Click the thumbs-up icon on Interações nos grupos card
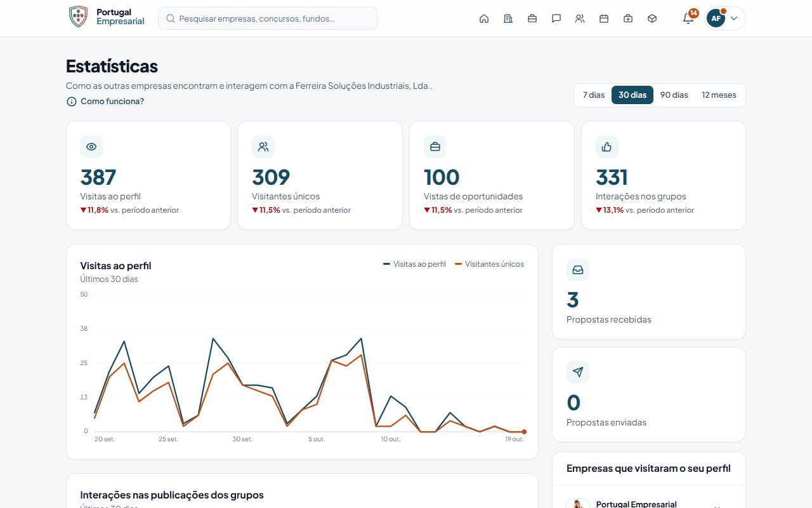 coord(607,147)
